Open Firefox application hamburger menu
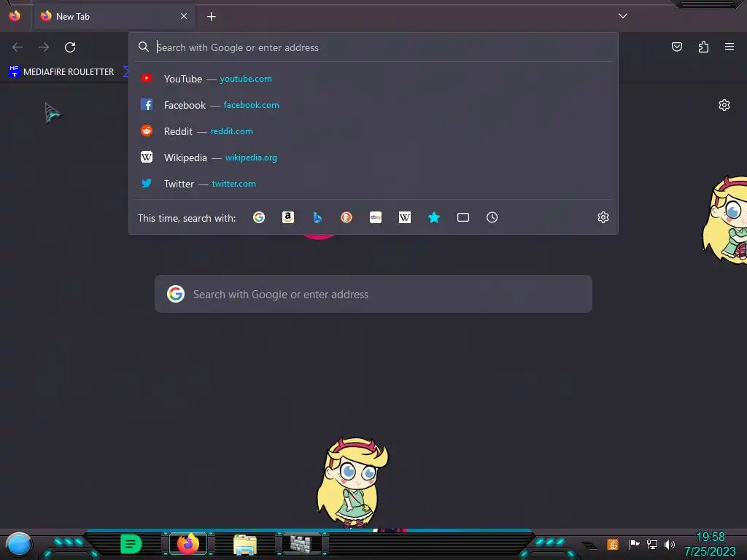Screen dimensions: 747x560 tap(729, 47)
